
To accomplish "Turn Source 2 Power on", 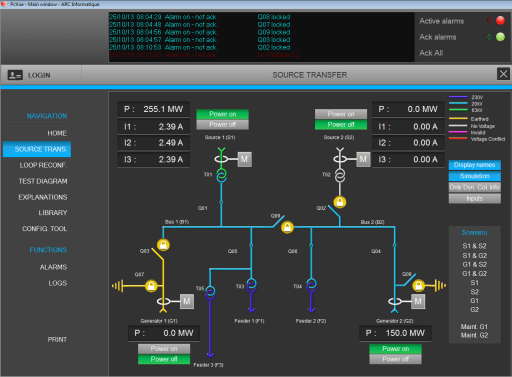I will [341, 114].
